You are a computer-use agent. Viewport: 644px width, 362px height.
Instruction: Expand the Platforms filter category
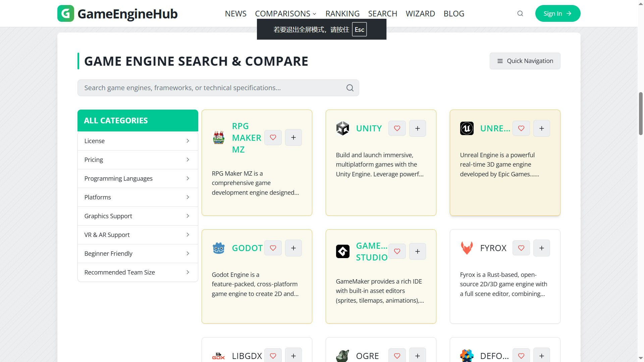pyautogui.click(x=138, y=197)
